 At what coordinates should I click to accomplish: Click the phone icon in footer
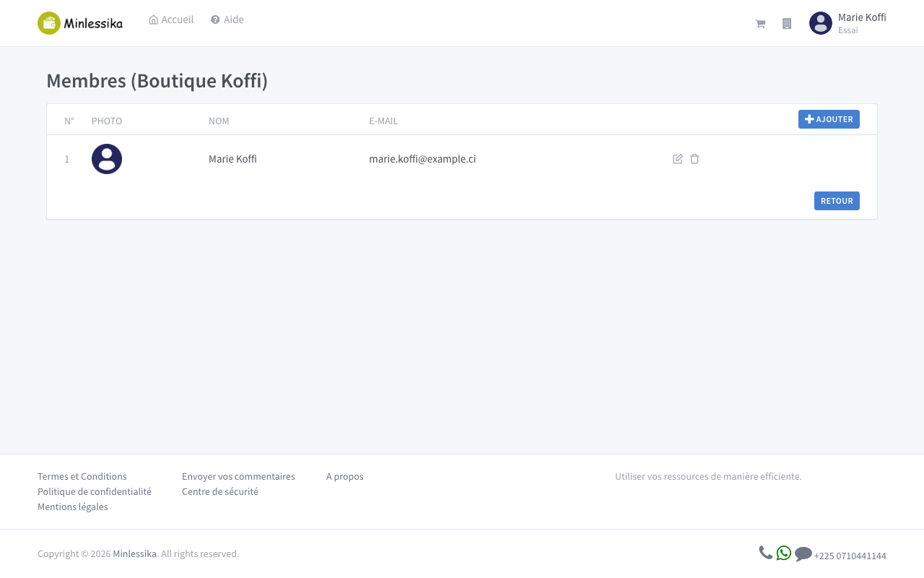click(766, 553)
